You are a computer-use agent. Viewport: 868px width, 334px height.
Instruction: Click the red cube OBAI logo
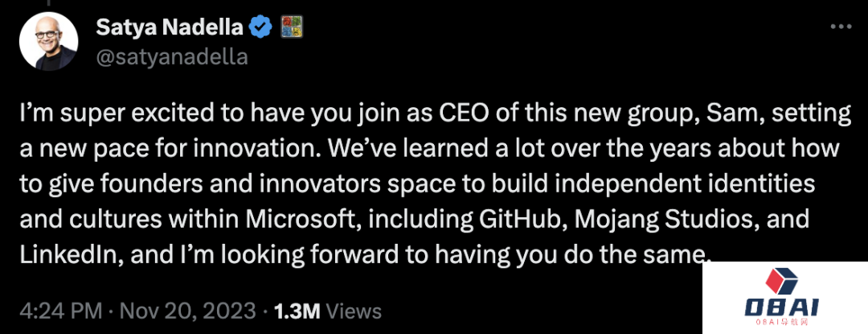[783, 281]
